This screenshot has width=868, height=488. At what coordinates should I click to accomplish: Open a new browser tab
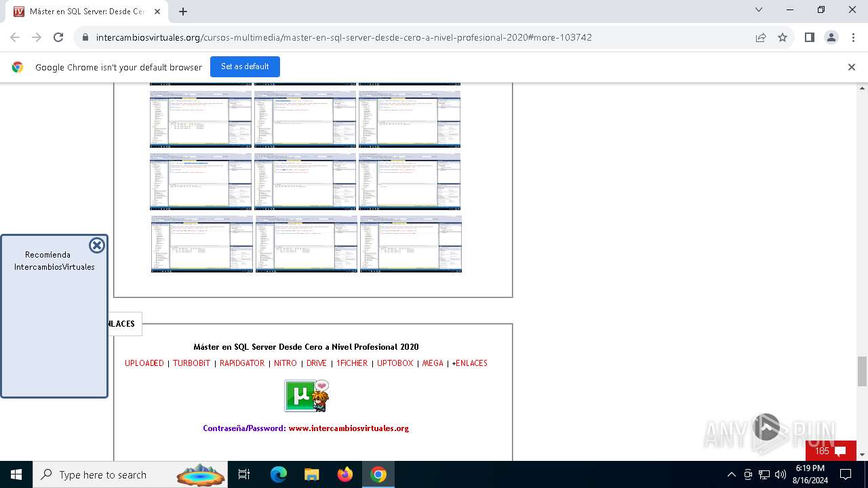(183, 12)
